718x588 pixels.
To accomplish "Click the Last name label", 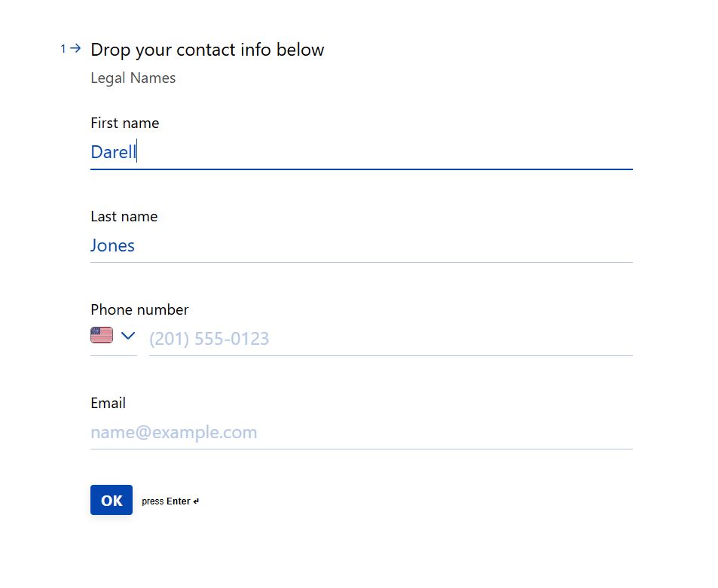I will pos(124,216).
